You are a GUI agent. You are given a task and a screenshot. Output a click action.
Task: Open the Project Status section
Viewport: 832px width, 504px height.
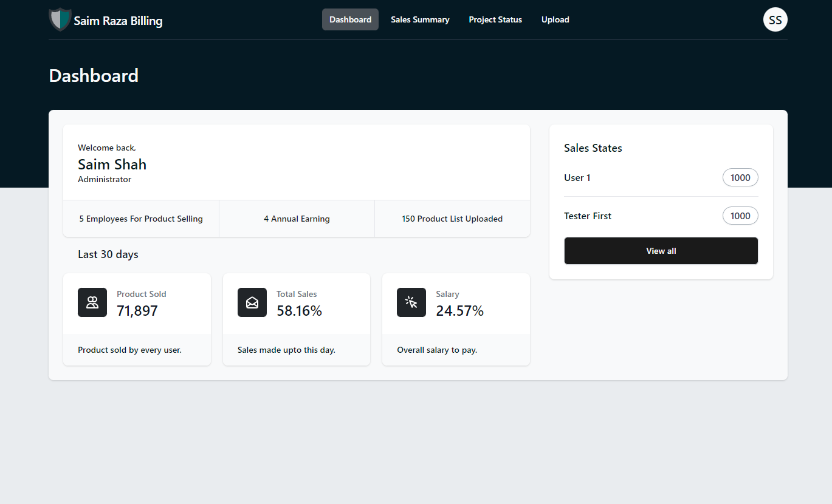tap(495, 19)
